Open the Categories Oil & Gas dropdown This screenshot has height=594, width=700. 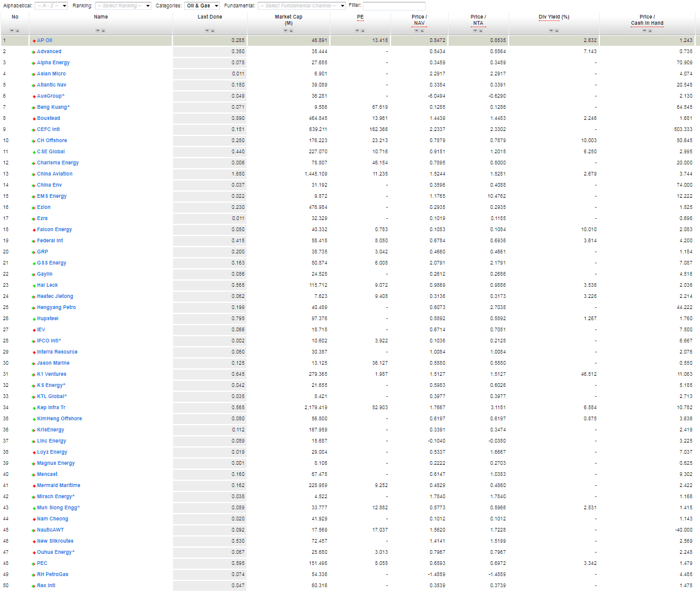click(x=202, y=6)
